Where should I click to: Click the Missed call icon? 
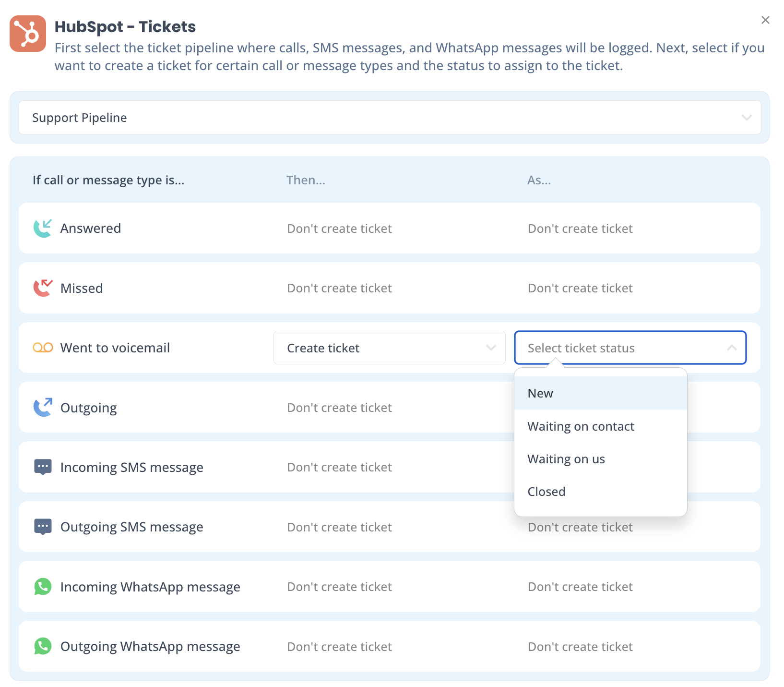point(43,288)
